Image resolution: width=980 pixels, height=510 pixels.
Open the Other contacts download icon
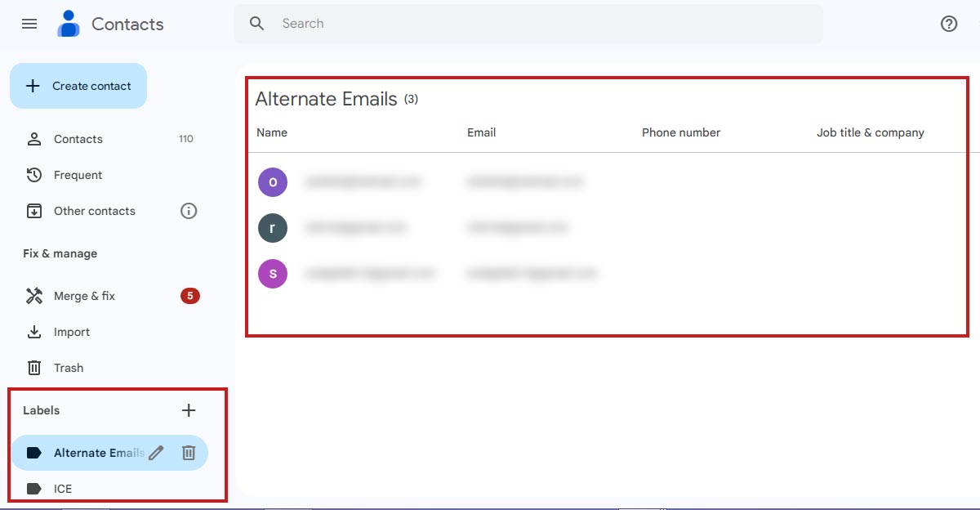[33, 210]
